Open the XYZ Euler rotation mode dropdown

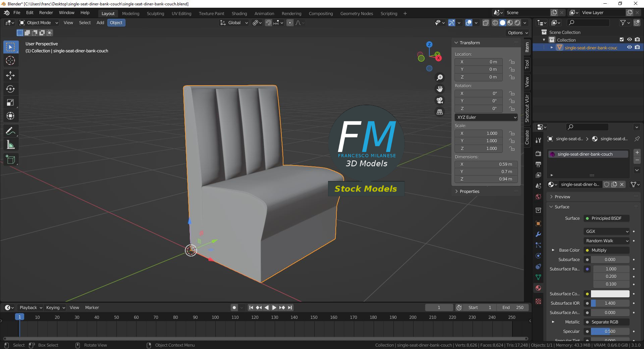tap(486, 117)
